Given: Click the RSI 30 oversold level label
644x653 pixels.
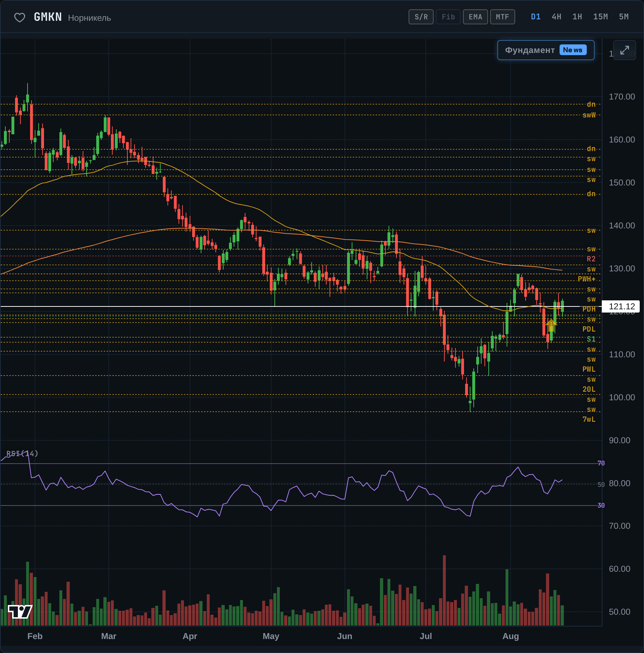Looking at the screenshot, I should [601, 506].
